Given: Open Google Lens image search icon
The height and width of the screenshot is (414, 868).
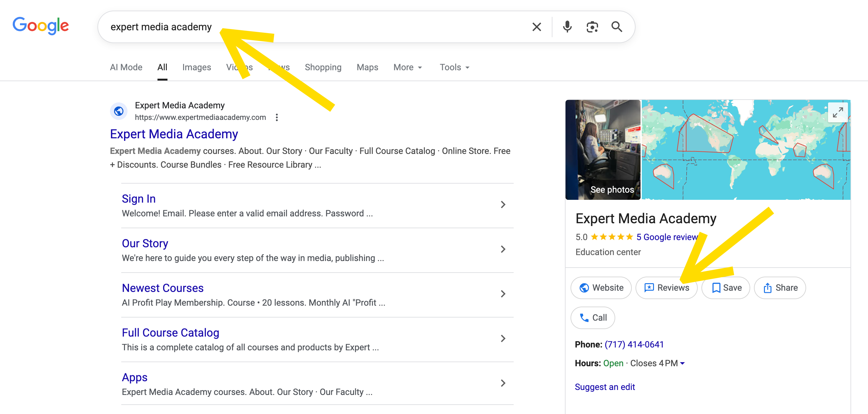Looking at the screenshot, I should point(592,27).
